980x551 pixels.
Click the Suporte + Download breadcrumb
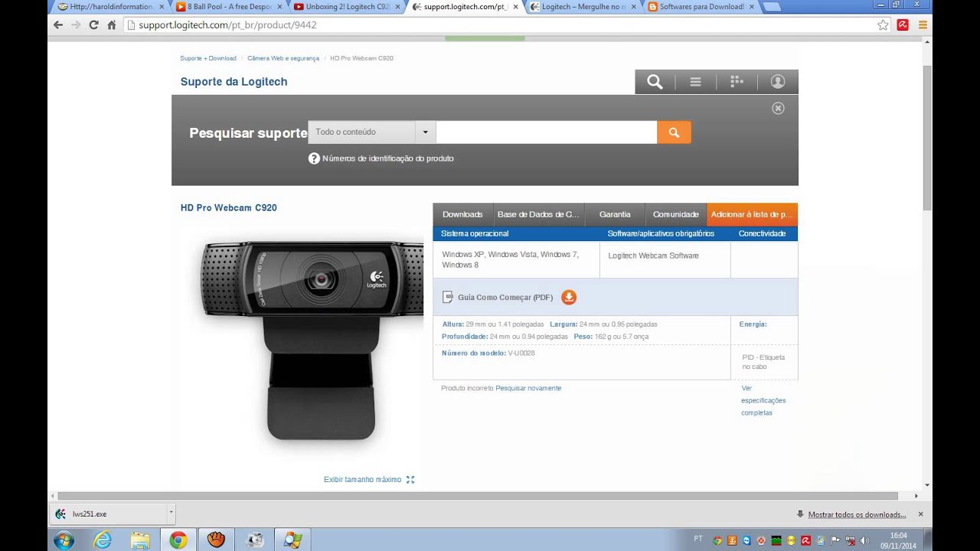pos(208,58)
